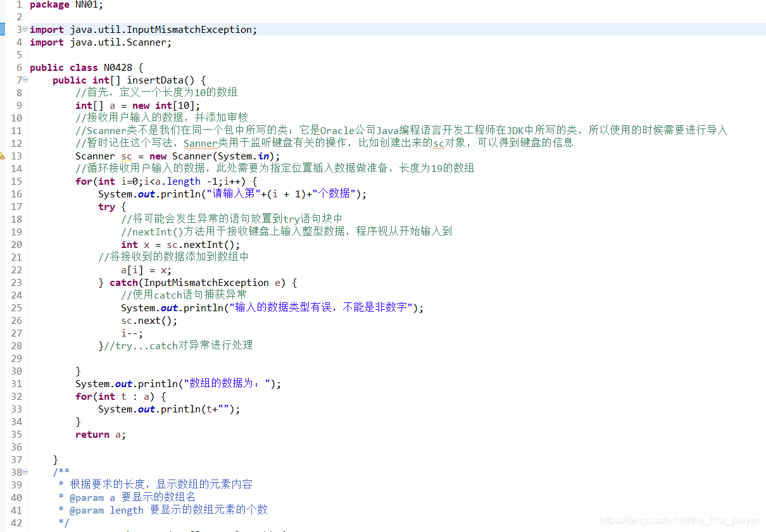Click the 'sc.next();' statement
The image size is (766, 532).
[x=149, y=321]
